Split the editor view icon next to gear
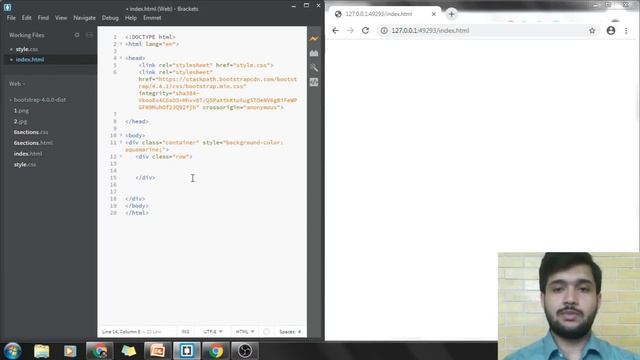This screenshot has width=640, height=360. pyautogui.click(x=89, y=35)
